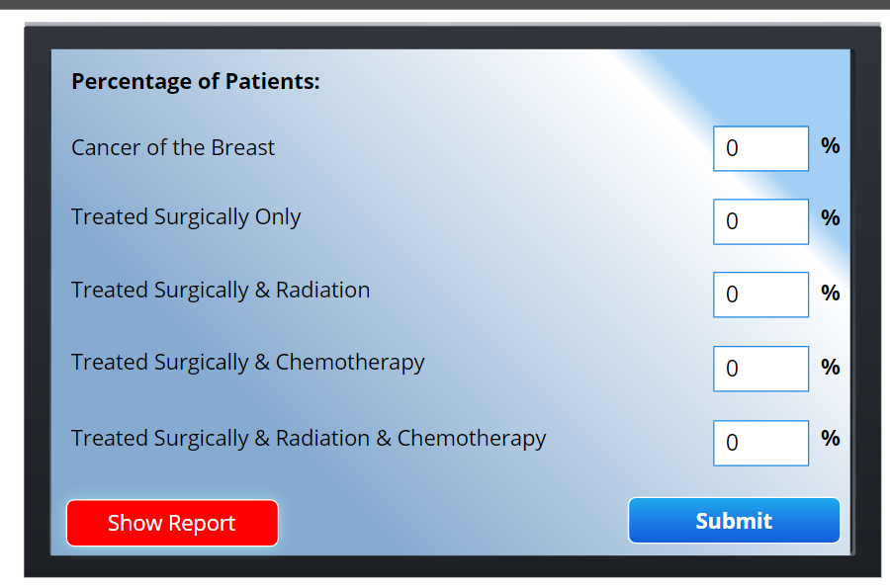Click the Radiation & Chemotherapy row label
The height and width of the screenshot is (588, 890).
(x=308, y=438)
